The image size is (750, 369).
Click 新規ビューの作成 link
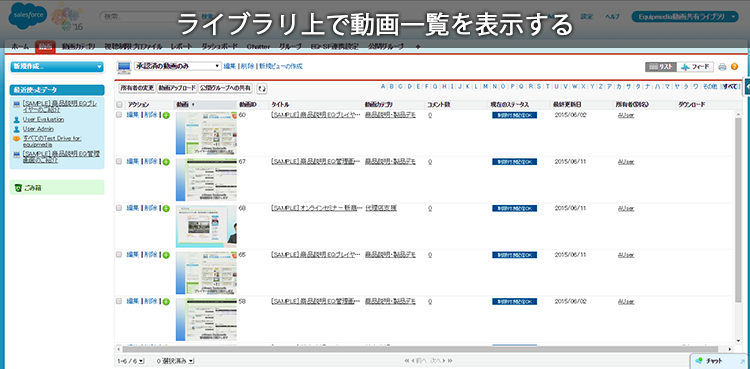pos(281,67)
